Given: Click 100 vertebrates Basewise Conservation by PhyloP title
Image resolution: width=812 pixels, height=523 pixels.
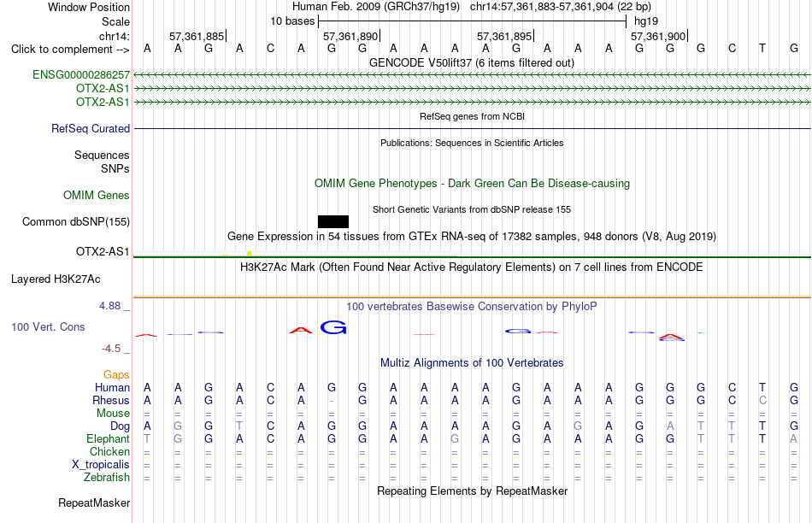Looking at the screenshot, I should click(472, 307).
